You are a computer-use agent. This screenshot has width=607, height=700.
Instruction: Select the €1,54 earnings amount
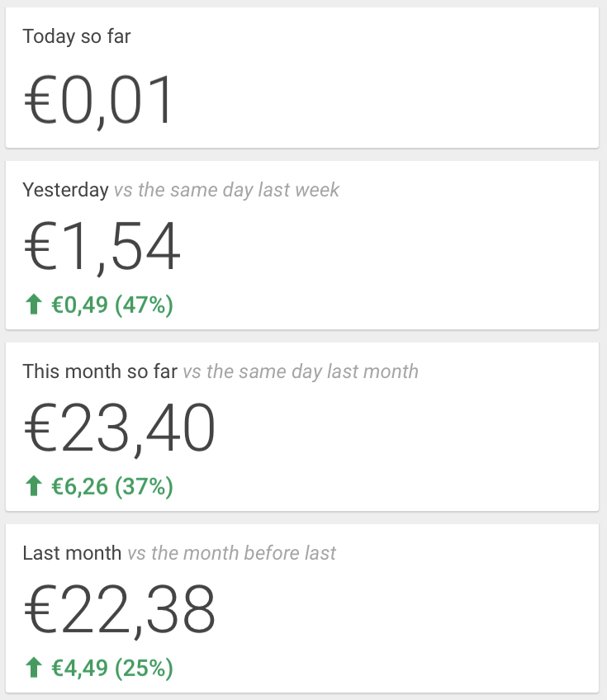pyautogui.click(x=102, y=247)
